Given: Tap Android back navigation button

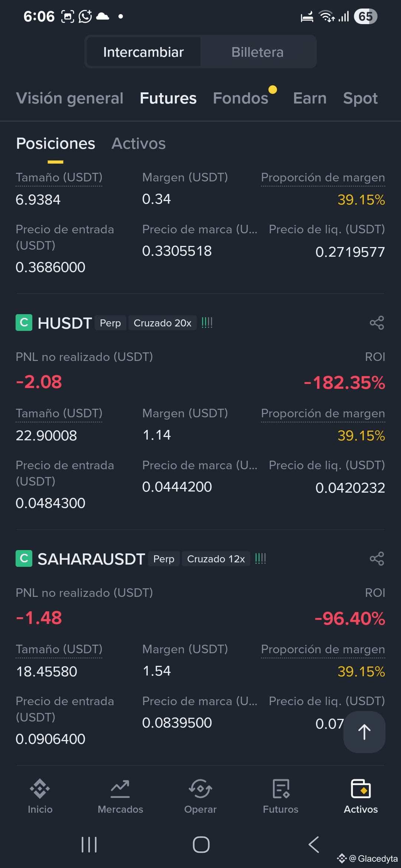Looking at the screenshot, I should click(314, 845).
